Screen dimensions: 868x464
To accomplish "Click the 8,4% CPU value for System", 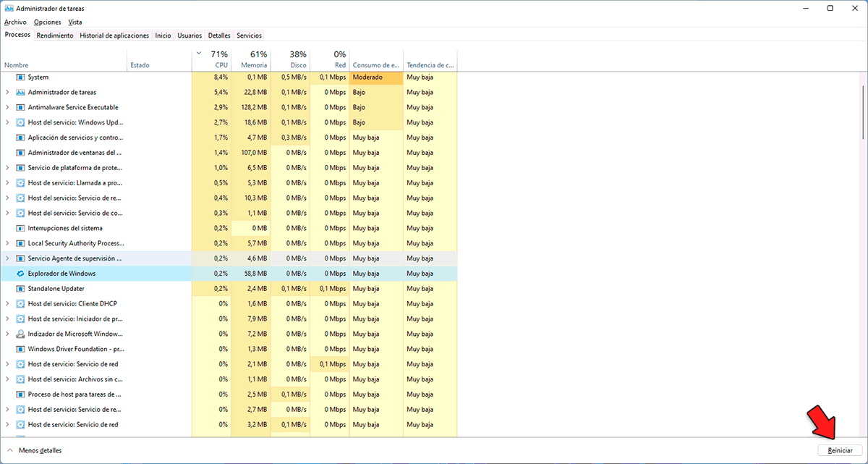I will (221, 77).
